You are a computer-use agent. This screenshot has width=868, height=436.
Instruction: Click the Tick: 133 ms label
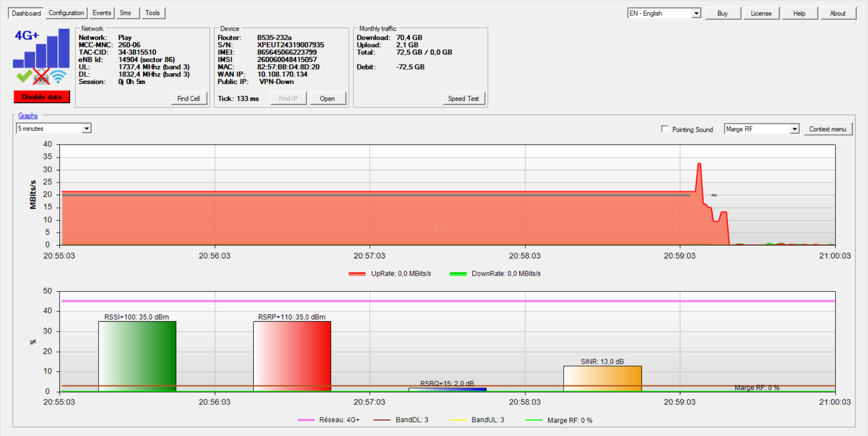[x=238, y=98]
